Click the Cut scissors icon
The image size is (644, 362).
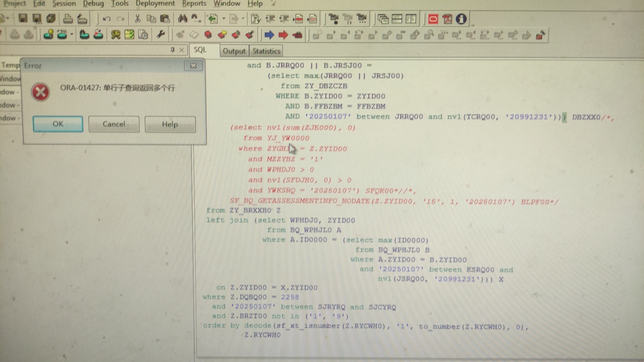137,19
